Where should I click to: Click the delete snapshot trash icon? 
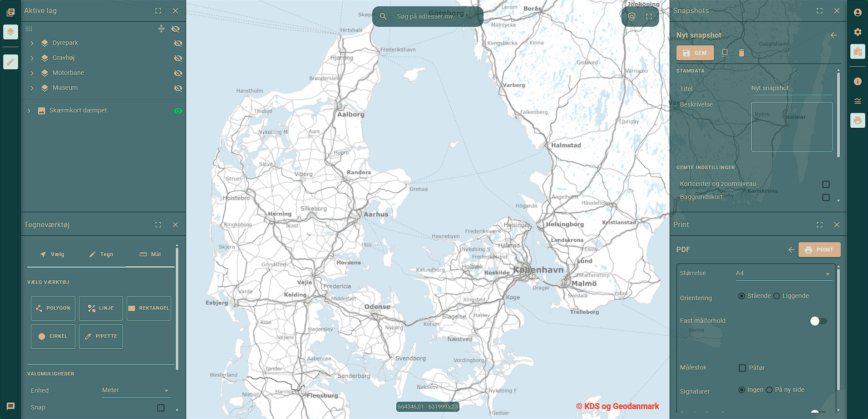tap(741, 53)
